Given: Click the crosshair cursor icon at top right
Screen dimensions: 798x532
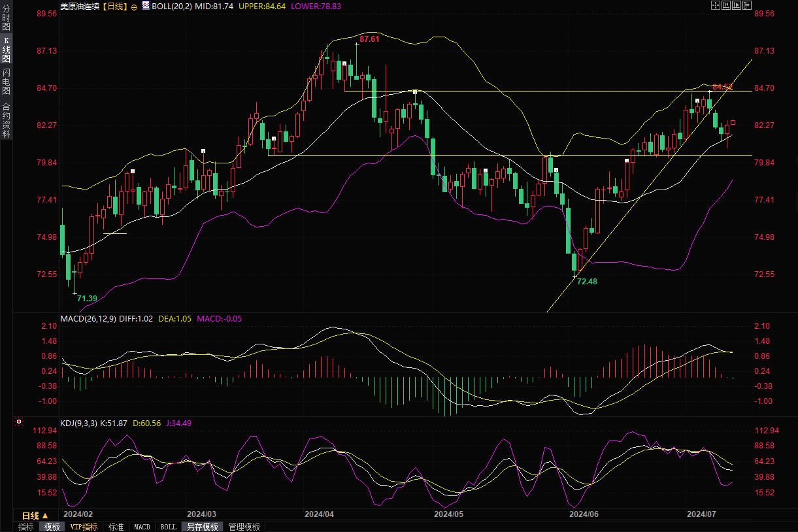Looking at the screenshot, I should coord(716,6).
